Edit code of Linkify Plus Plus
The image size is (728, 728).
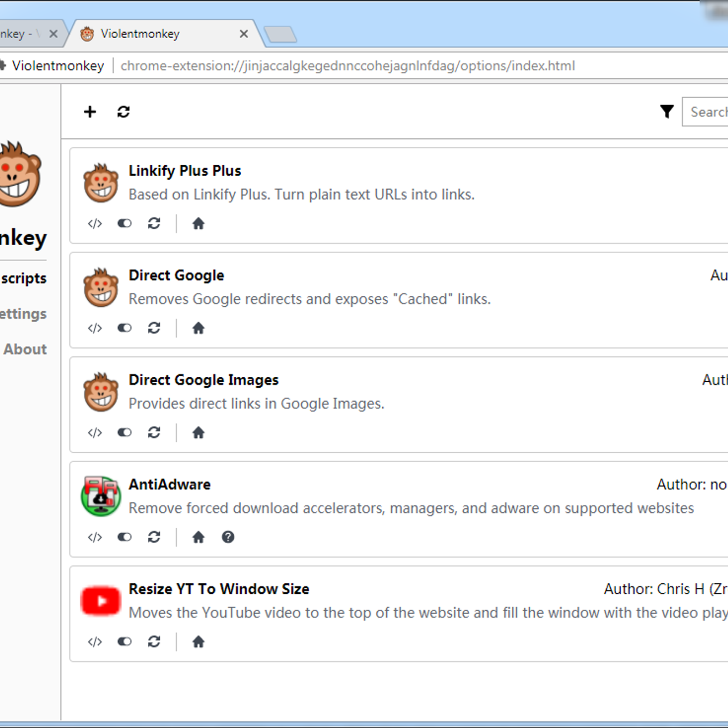coord(95,223)
